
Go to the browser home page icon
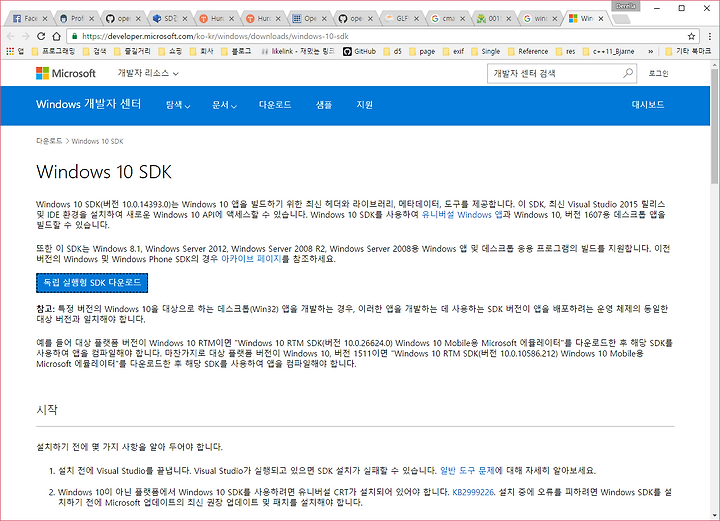[x=56, y=36]
